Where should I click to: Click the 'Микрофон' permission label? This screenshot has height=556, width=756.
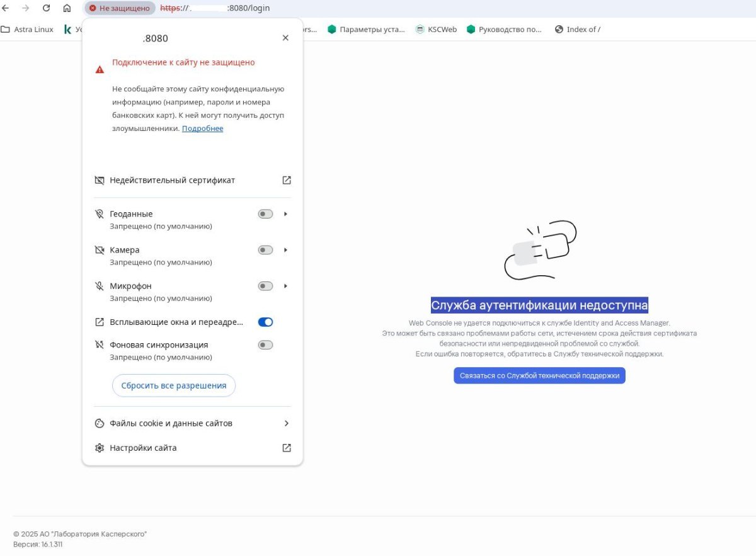coord(130,286)
